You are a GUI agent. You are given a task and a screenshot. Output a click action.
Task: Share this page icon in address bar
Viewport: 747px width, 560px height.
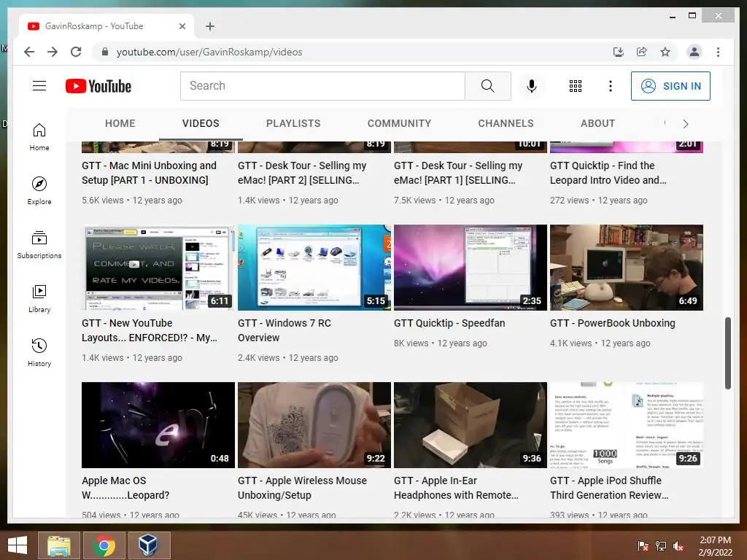[x=642, y=52]
